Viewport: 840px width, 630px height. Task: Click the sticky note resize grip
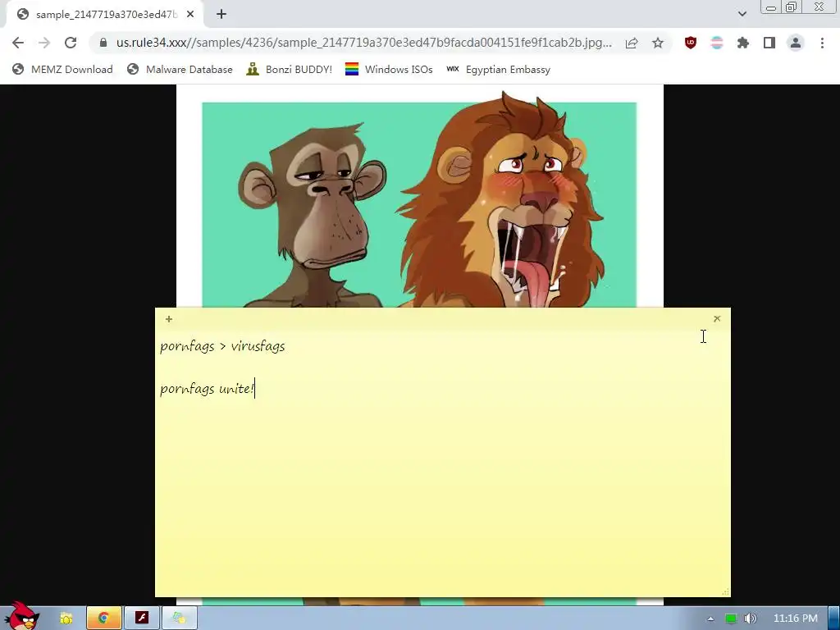click(x=725, y=592)
